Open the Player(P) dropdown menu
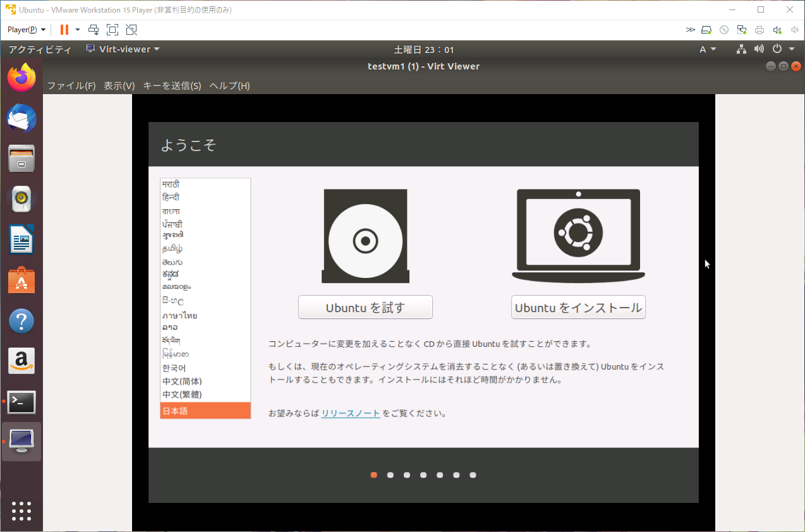This screenshot has width=805, height=532. pyautogui.click(x=27, y=30)
